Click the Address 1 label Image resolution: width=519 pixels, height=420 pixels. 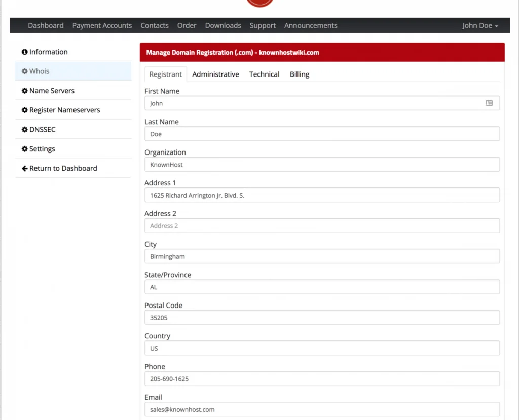(160, 183)
